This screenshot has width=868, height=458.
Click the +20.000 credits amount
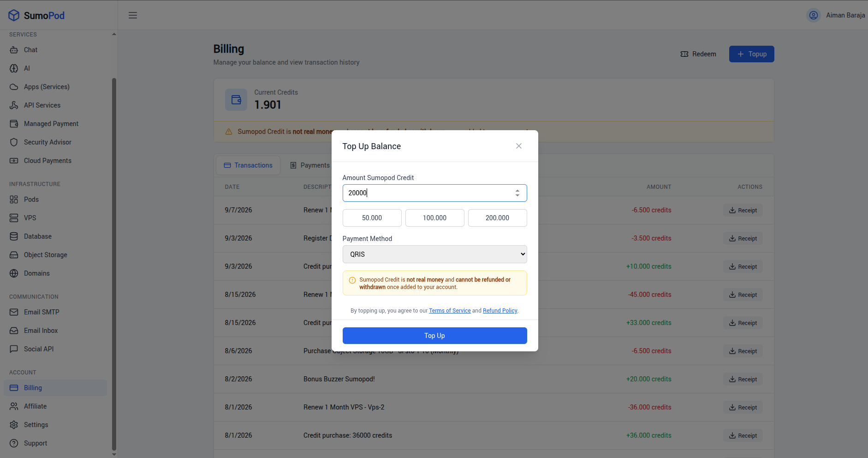[x=648, y=379]
